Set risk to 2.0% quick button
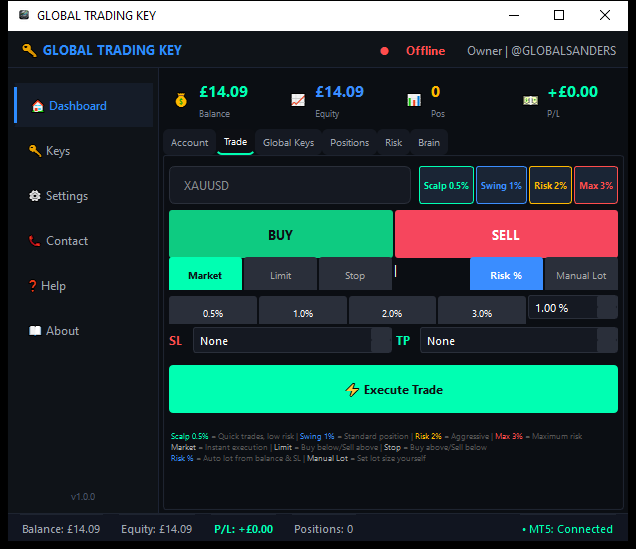636x549 pixels. (392, 311)
